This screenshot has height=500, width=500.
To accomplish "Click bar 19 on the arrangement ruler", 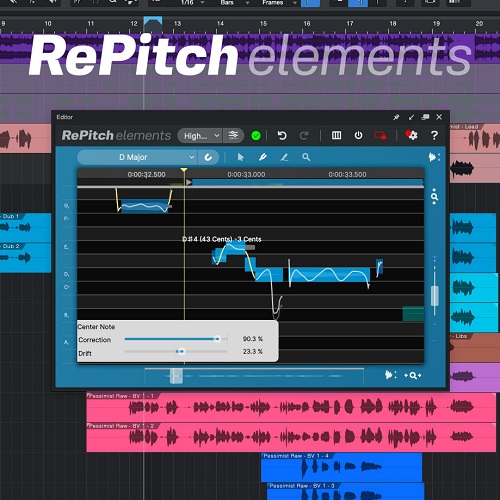I will 436,24.
